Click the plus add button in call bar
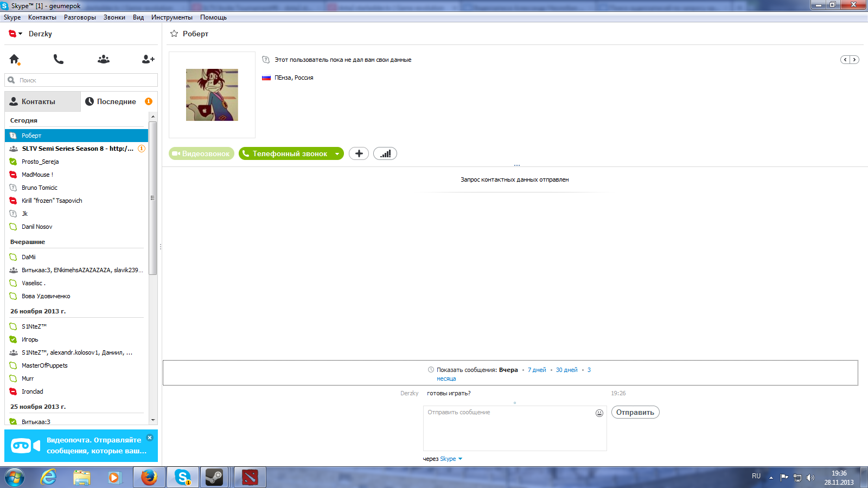This screenshot has width=868, height=488. pos(359,153)
